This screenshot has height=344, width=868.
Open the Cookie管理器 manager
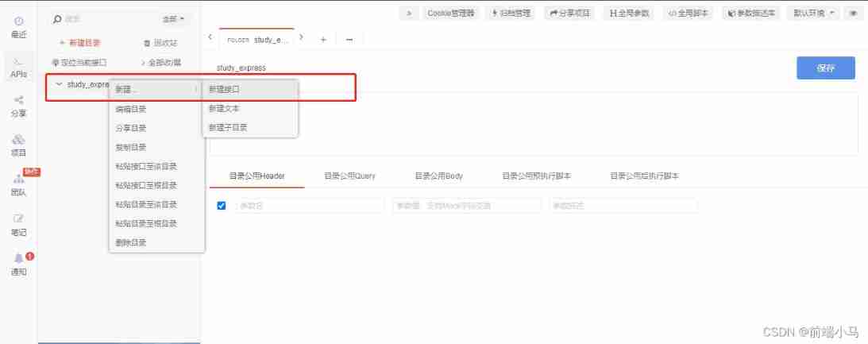450,13
